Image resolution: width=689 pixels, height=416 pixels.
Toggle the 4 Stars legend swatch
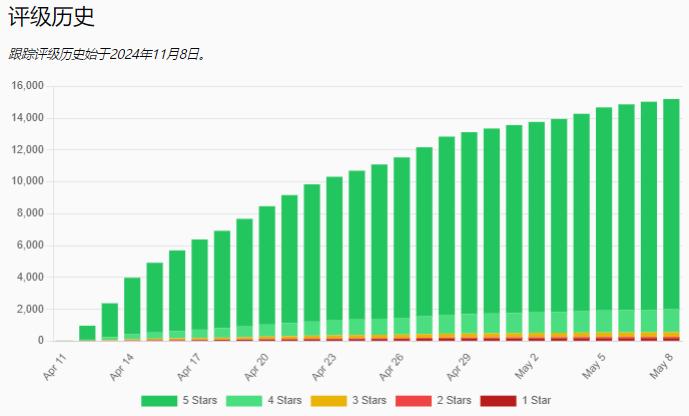pyautogui.click(x=244, y=401)
